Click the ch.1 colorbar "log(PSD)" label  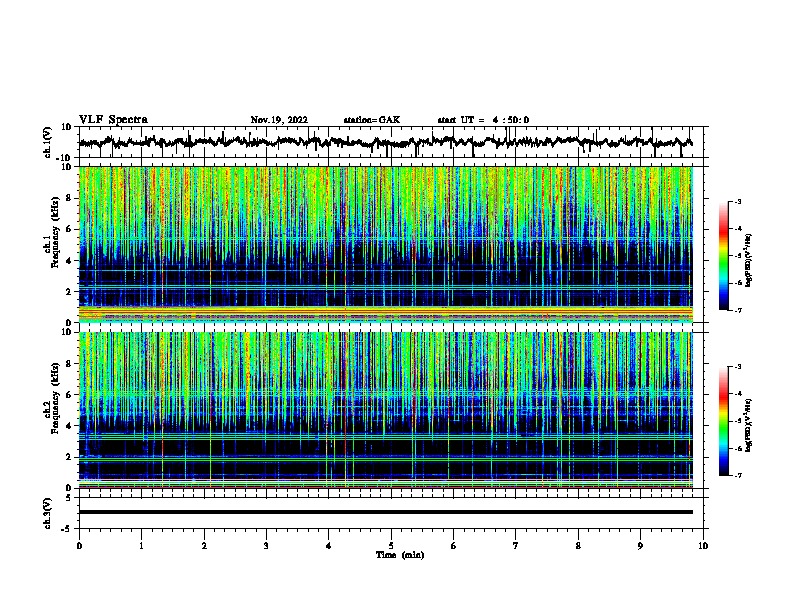click(x=749, y=260)
